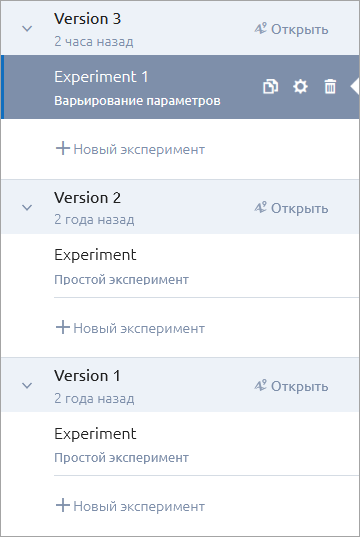Select Experiment under Version 1
The image size is (360, 537).
(x=207, y=444)
